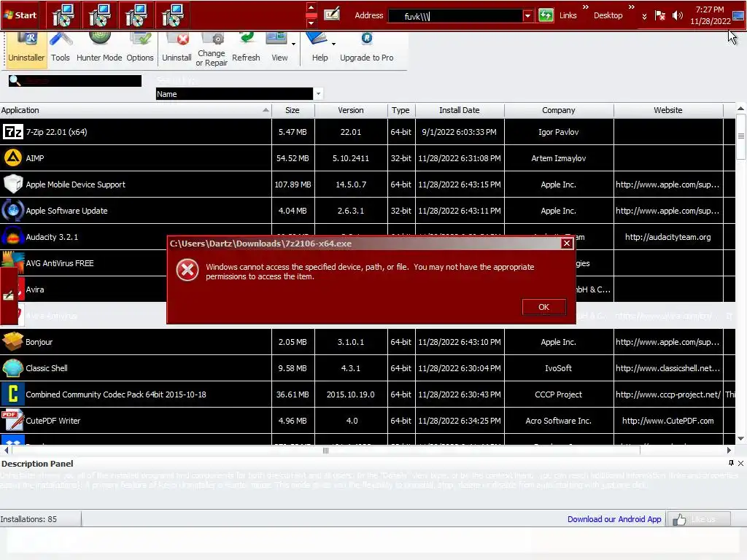Click the taskbar pen-and-pad icon

pos(332,14)
